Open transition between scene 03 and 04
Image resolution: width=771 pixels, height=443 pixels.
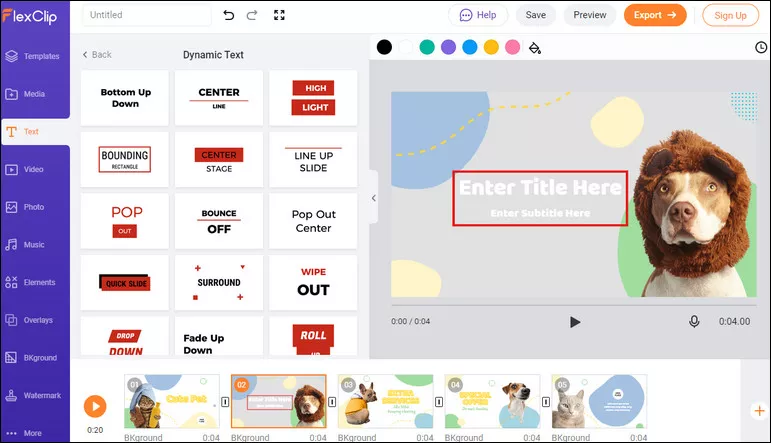click(x=439, y=402)
